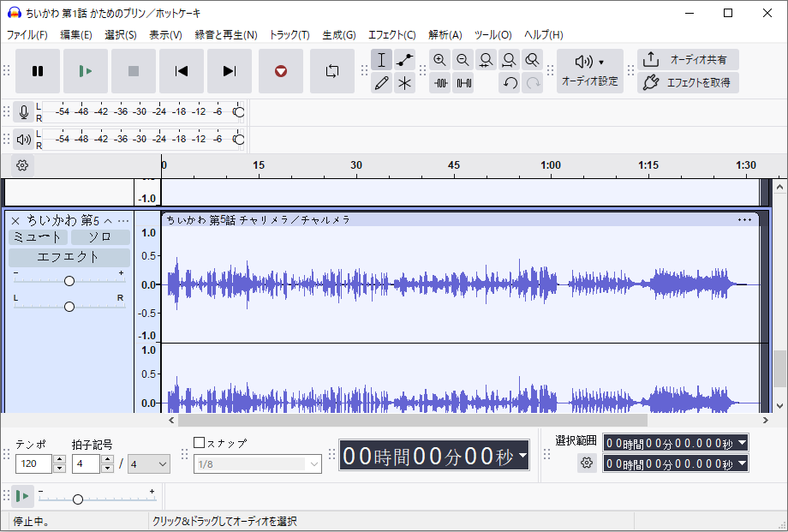Select the Multi-tool asterisk icon
This screenshot has height=532, width=788.
[x=405, y=83]
